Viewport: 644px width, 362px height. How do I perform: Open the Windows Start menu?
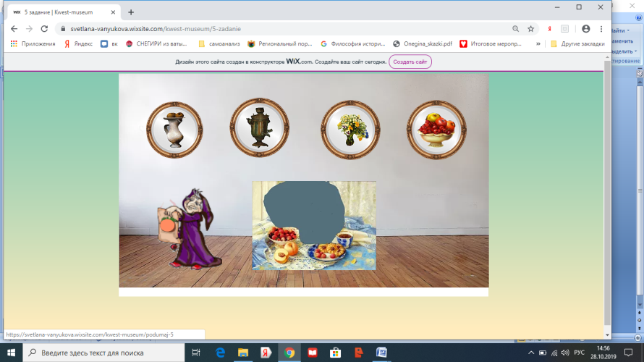pos(11,353)
